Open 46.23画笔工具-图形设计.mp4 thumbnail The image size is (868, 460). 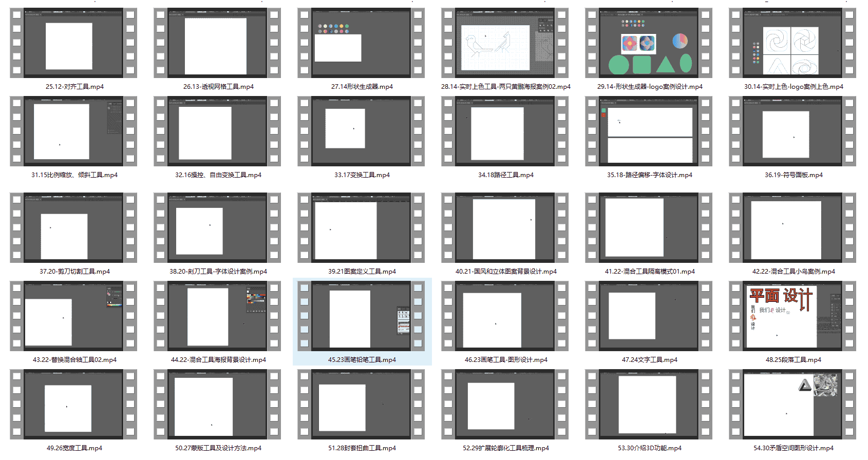click(x=505, y=316)
